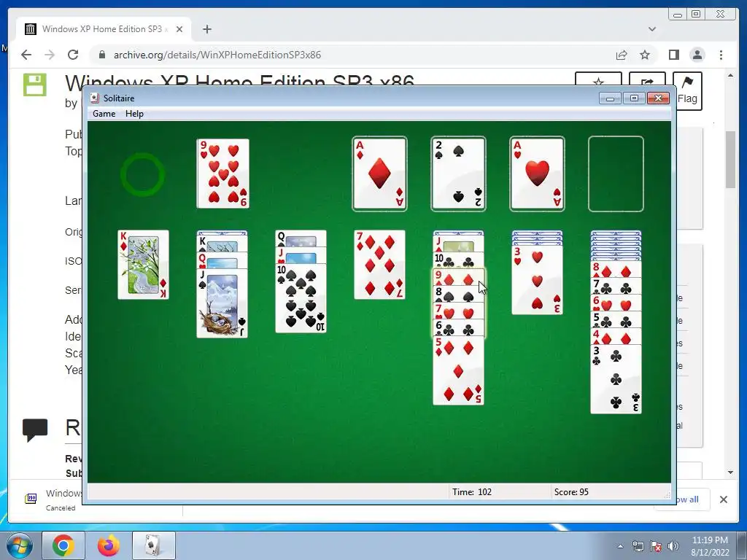Select the 8 of spades in fifth column
The image size is (747, 560).
[x=458, y=295]
